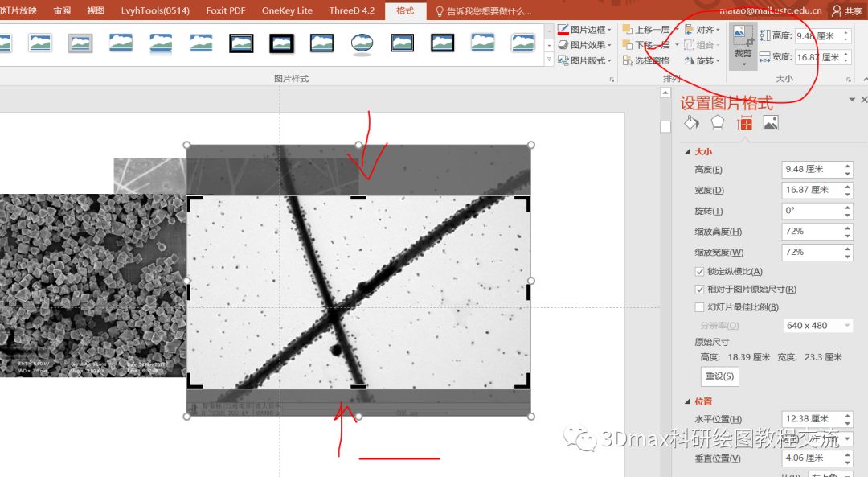The image size is (868, 477).
Task: Open Picture icon in format pane
Action: [x=771, y=122]
